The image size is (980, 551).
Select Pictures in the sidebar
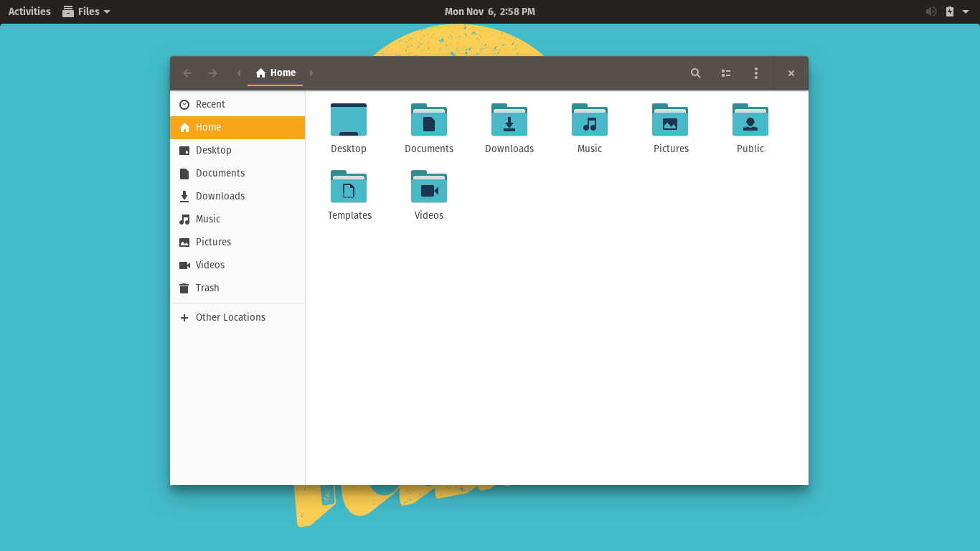coord(237,242)
